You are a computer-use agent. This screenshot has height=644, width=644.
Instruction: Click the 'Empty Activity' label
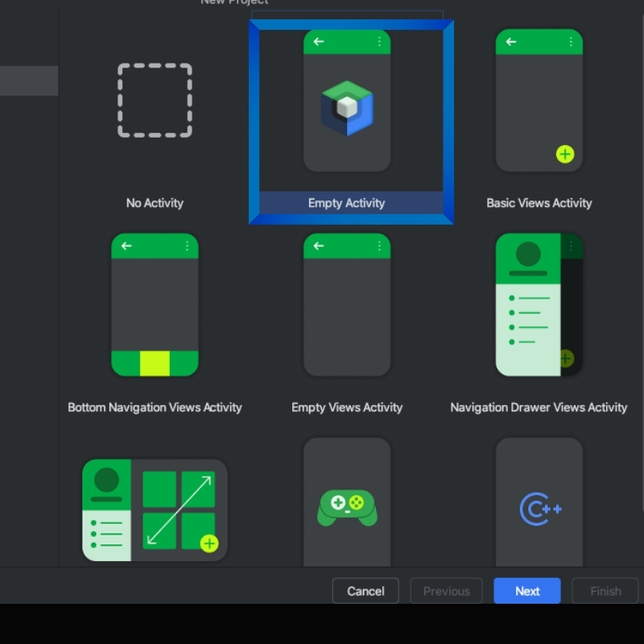[347, 203]
